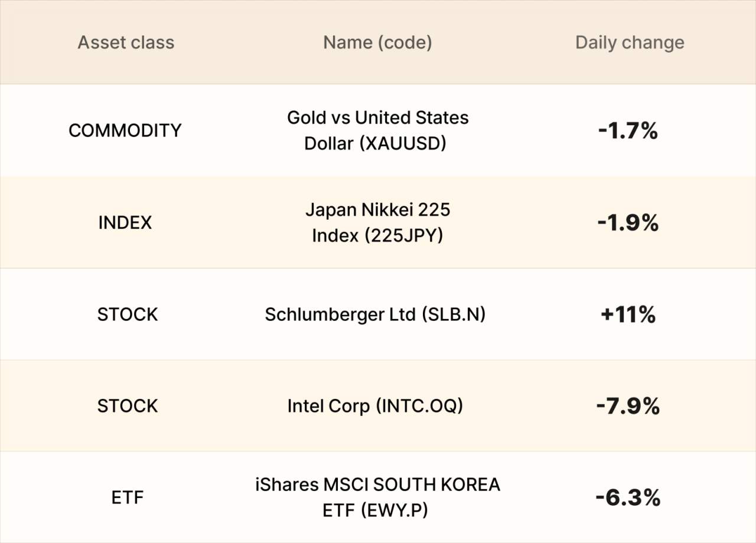Select the COMMODITY asset class cell
756x543 pixels.
point(125,131)
